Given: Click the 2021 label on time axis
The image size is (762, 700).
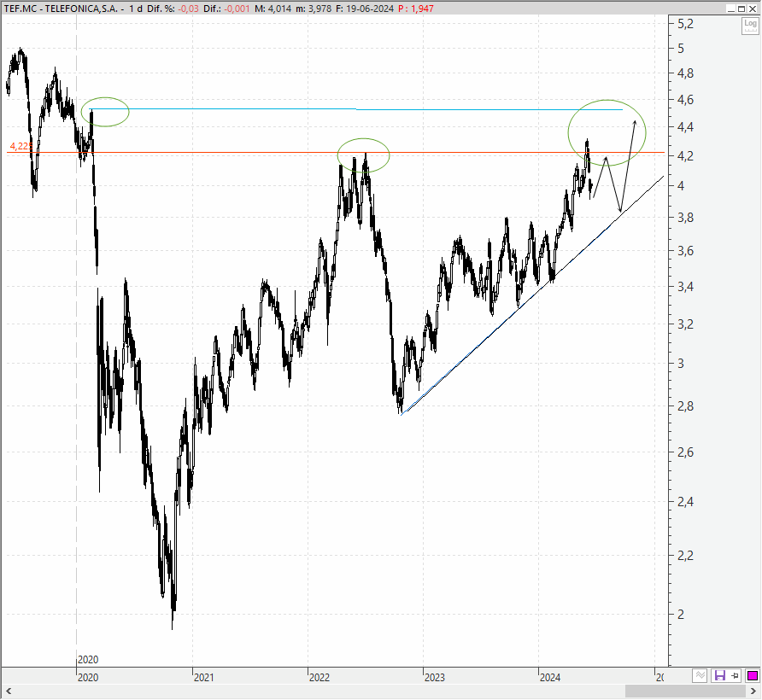Looking at the screenshot, I should (x=203, y=677).
